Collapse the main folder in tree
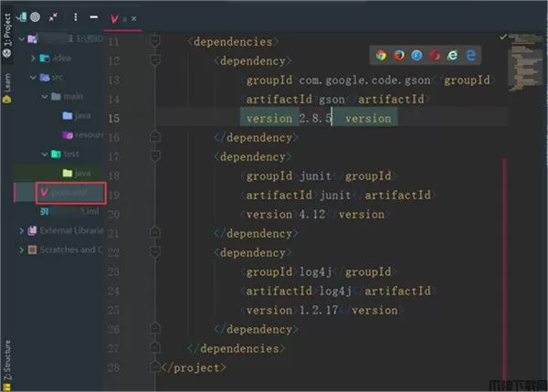Viewport: 548px width, 392px height. (44, 96)
